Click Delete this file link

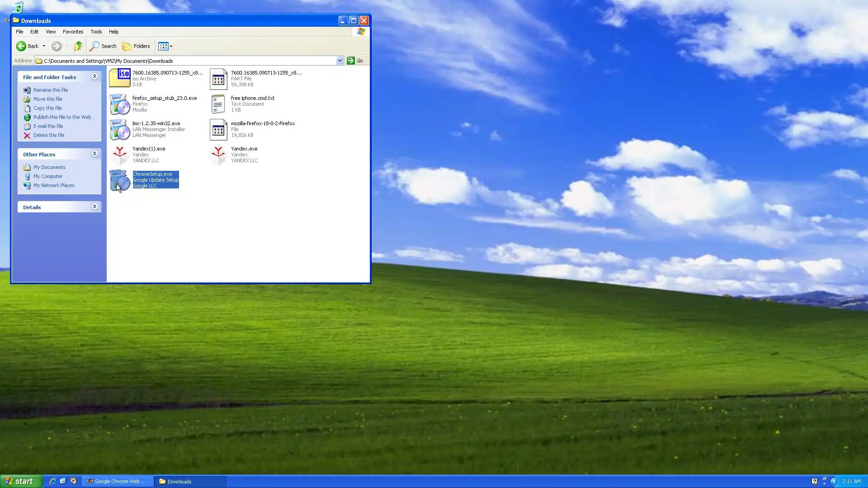click(x=48, y=135)
